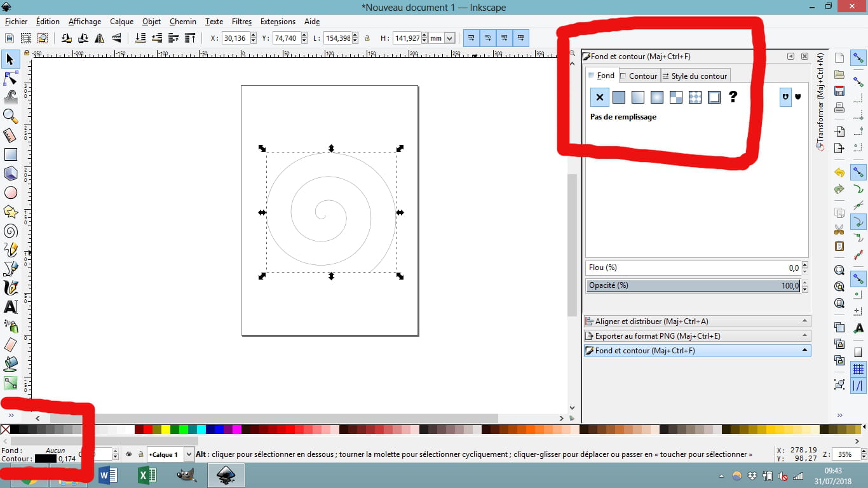Select the Rectangle tool

click(10, 154)
